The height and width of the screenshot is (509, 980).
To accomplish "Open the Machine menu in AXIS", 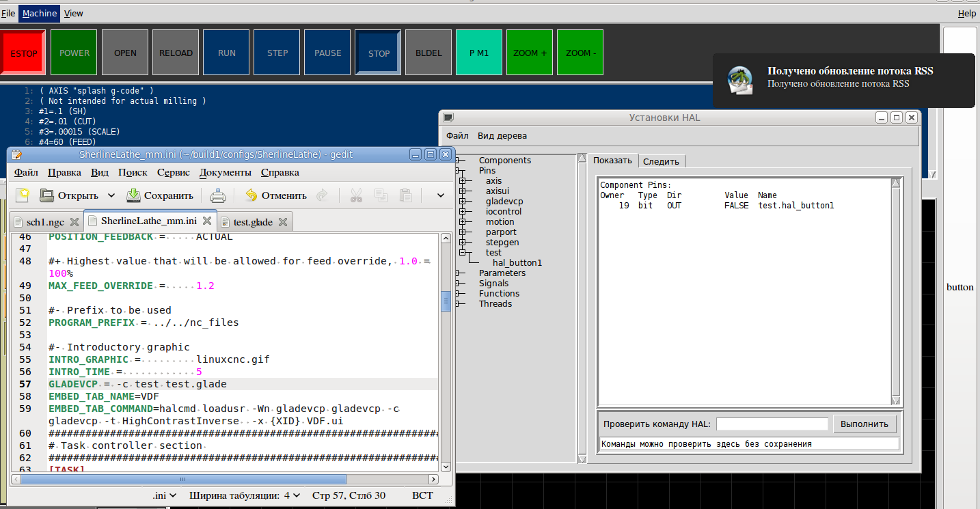I will pyautogui.click(x=40, y=14).
